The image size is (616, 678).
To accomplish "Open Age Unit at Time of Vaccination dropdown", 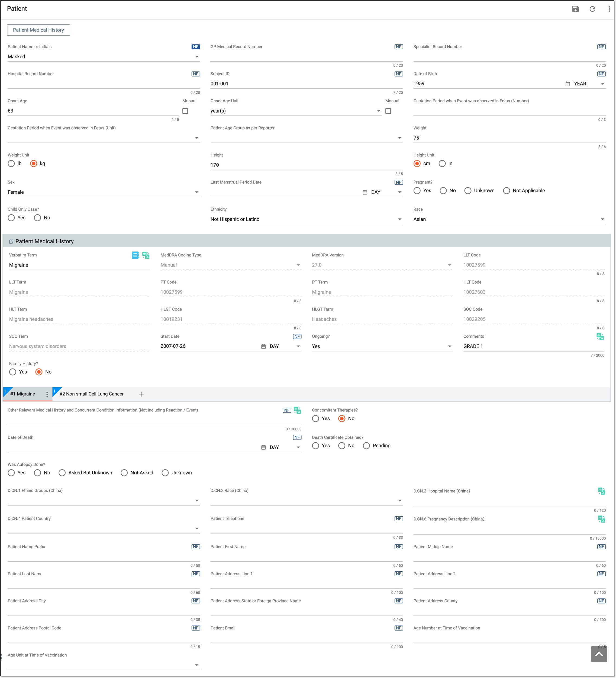I will [x=104, y=665].
